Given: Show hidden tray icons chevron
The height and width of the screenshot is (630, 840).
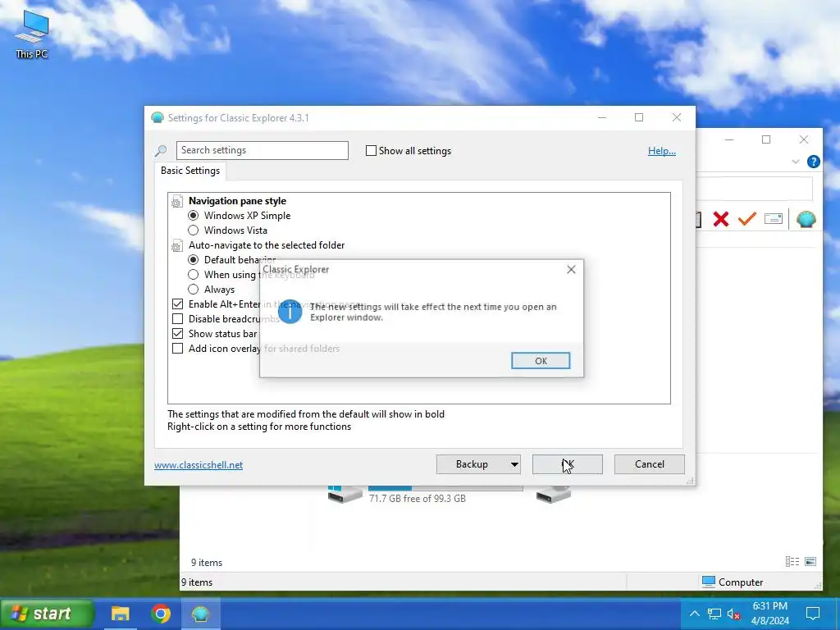Looking at the screenshot, I should pyautogui.click(x=694, y=614).
